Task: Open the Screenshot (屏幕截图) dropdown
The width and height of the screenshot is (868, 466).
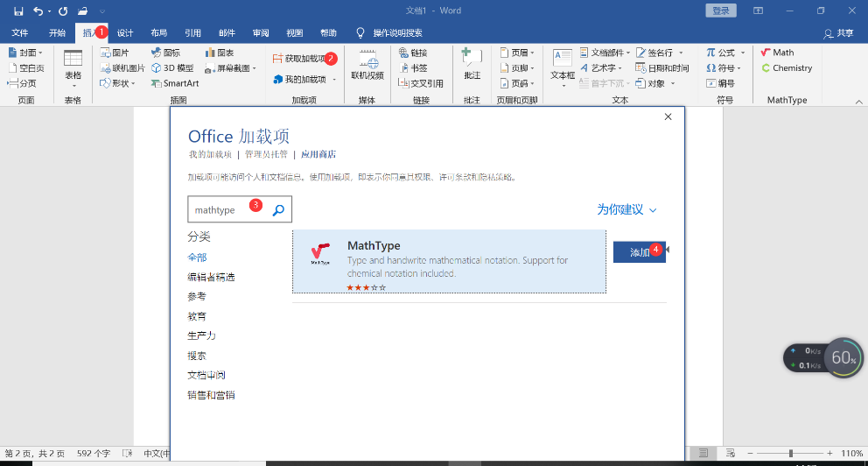Action: (230, 68)
